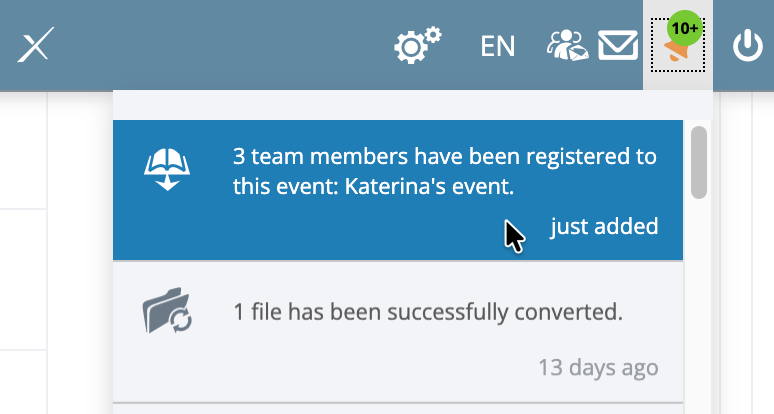Click the book download event icon
The image size is (774, 414).
[x=167, y=169]
